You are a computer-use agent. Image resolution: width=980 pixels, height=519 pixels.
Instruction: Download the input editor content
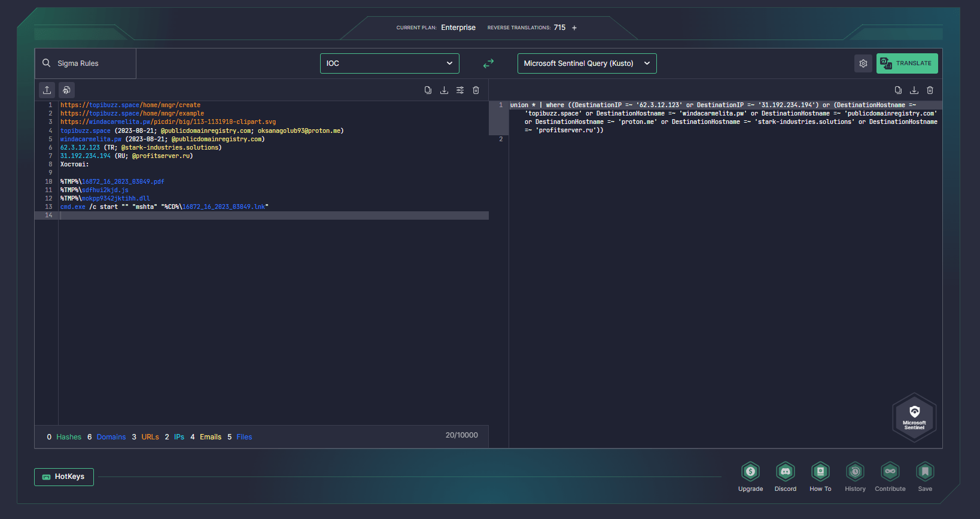(x=444, y=90)
